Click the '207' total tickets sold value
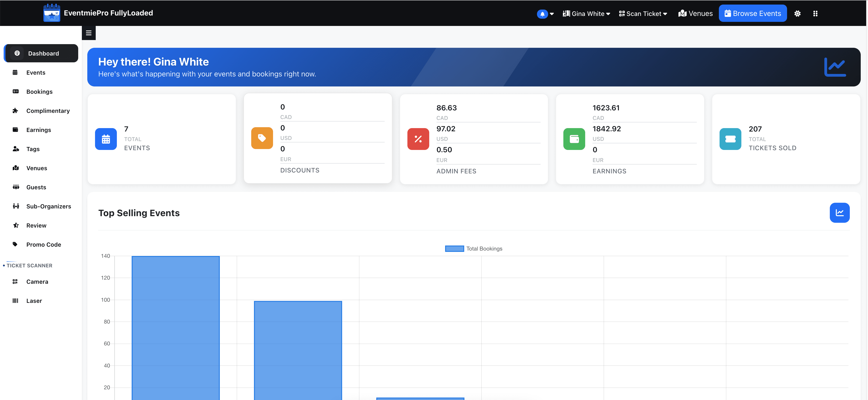This screenshot has width=868, height=400. [755, 129]
